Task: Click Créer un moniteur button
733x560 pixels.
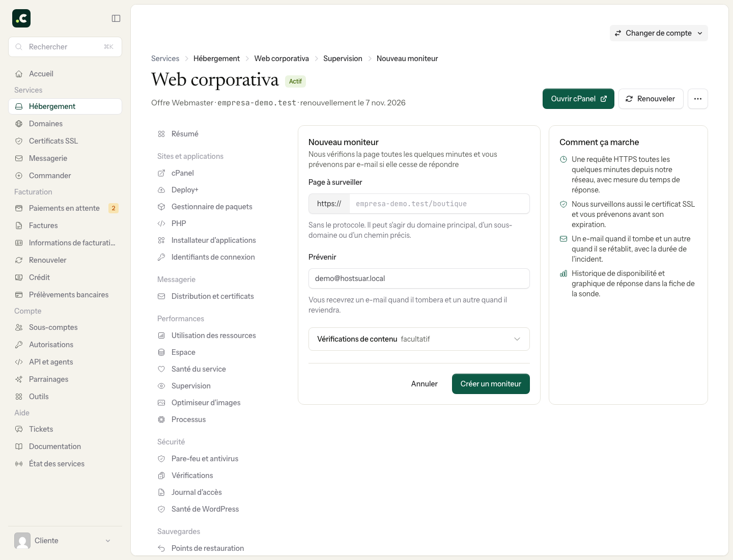Action: coord(491,384)
